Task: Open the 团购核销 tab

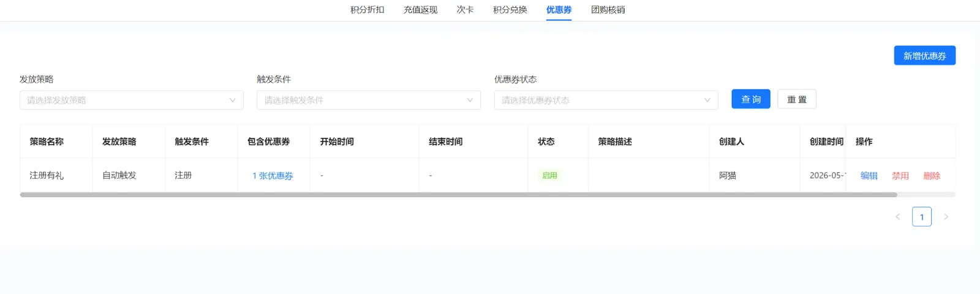Action: [x=608, y=10]
